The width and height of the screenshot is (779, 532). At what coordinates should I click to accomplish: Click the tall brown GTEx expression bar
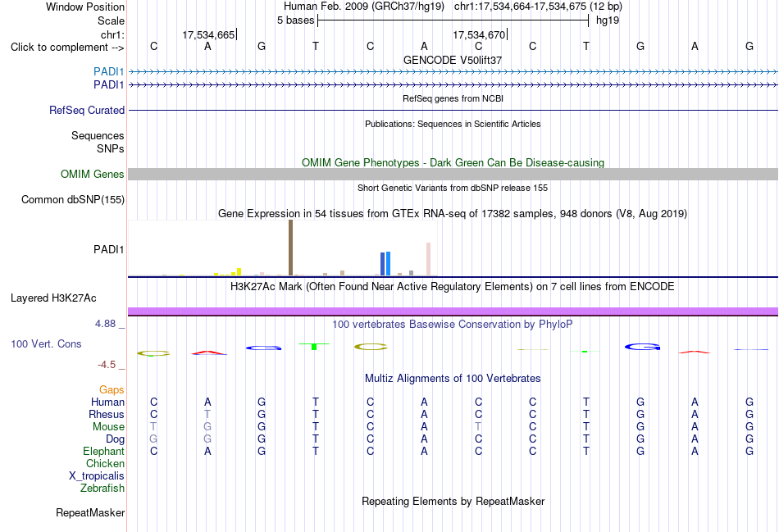point(290,248)
